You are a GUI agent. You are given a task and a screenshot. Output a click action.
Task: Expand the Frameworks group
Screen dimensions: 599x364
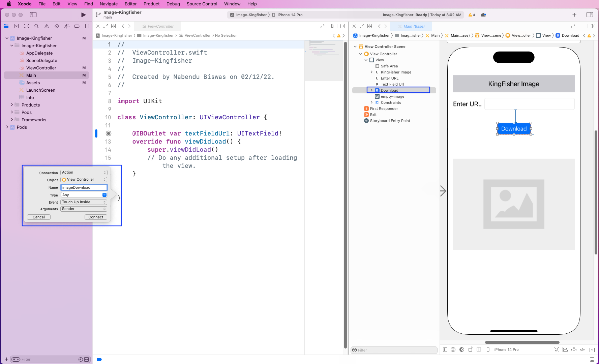(x=12, y=120)
